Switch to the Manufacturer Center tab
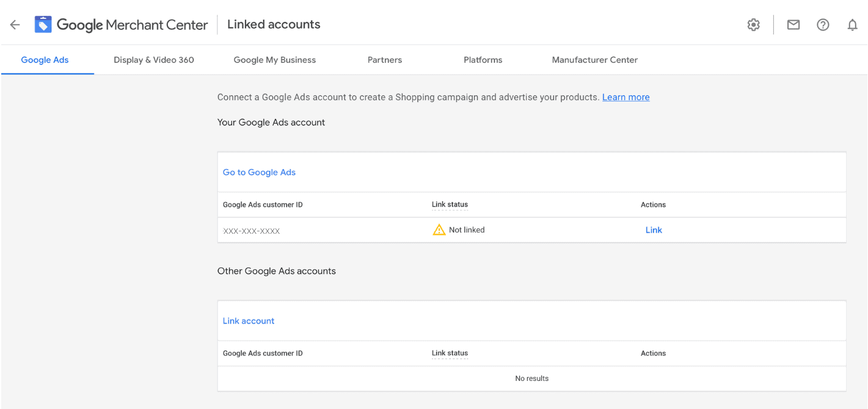The height and width of the screenshot is (409, 868). (595, 60)
